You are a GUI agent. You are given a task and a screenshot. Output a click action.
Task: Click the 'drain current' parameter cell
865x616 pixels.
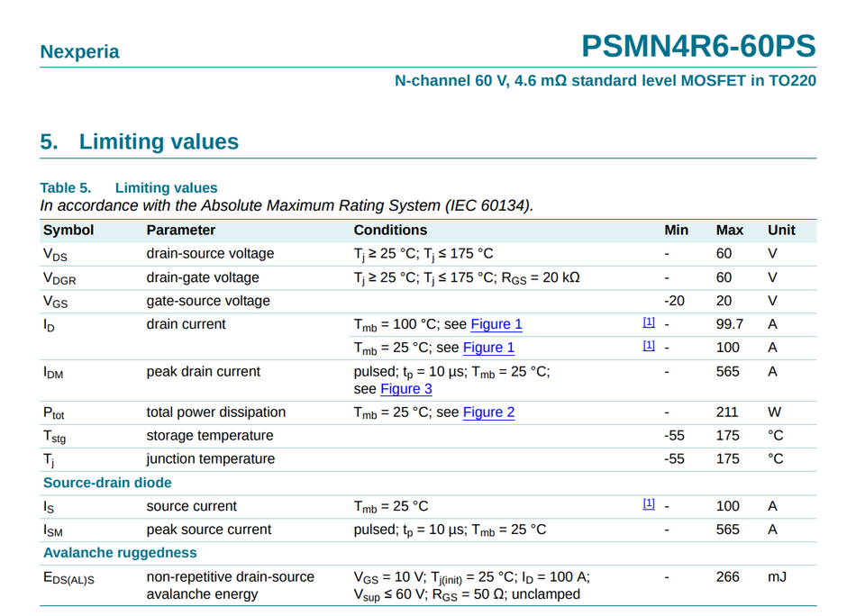(x=186, y=324)
